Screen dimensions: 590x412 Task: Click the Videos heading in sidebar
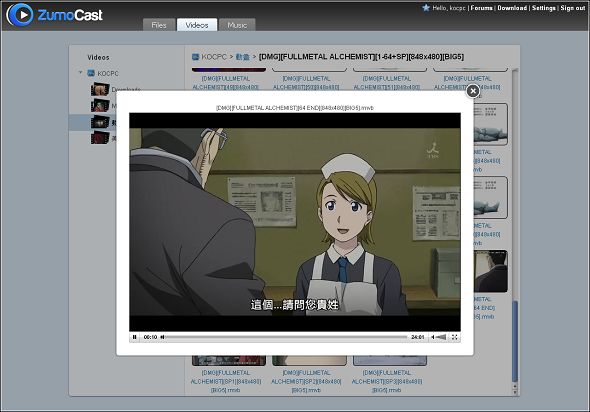coord(98,58)
